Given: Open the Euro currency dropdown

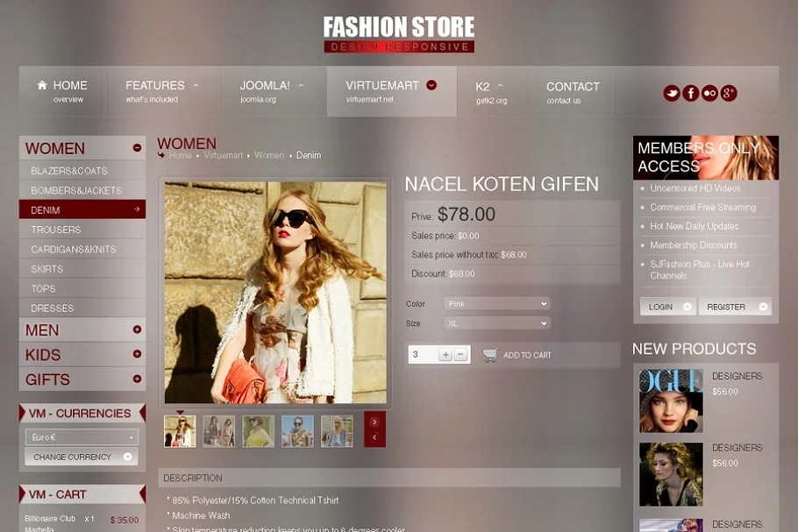Looking at the screenshot, I should point(82,437).
